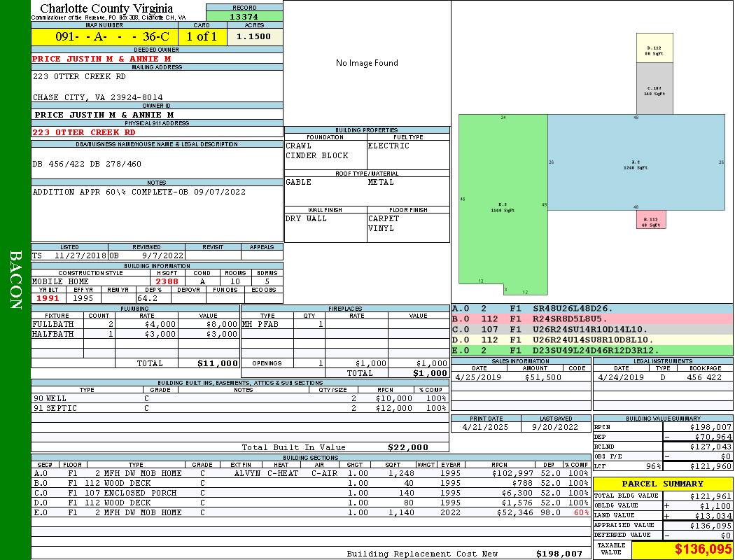
Task: Click building section B.0 112 WOOD DECK row
Action: pos(311,484)
